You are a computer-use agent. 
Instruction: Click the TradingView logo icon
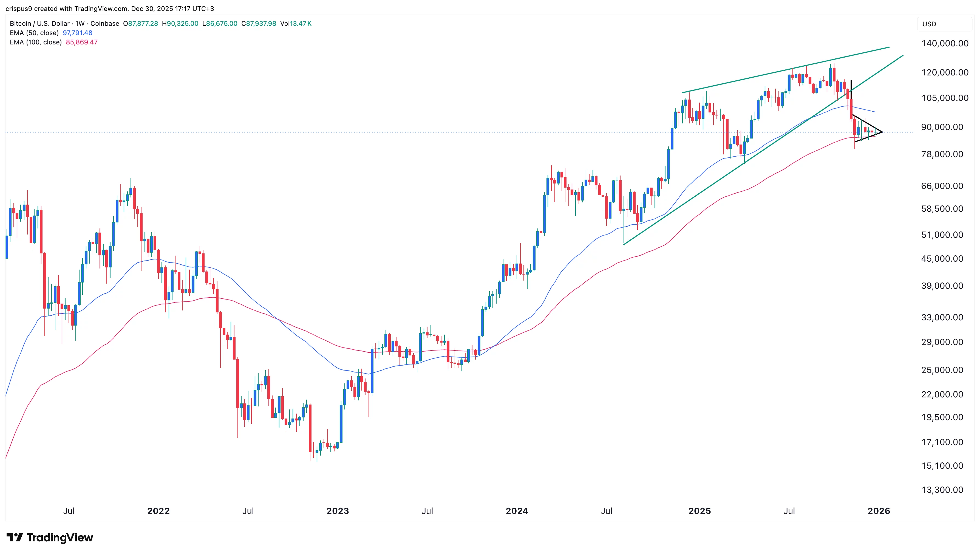click(15, 537)
